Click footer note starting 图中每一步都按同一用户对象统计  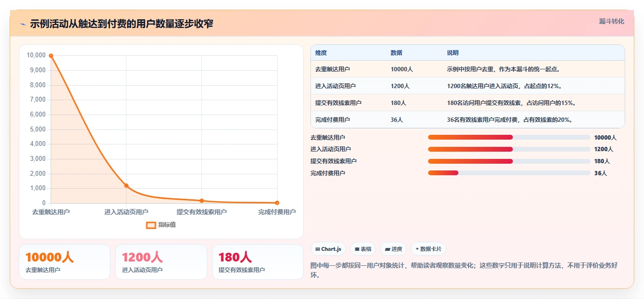[x=465, y=270]
